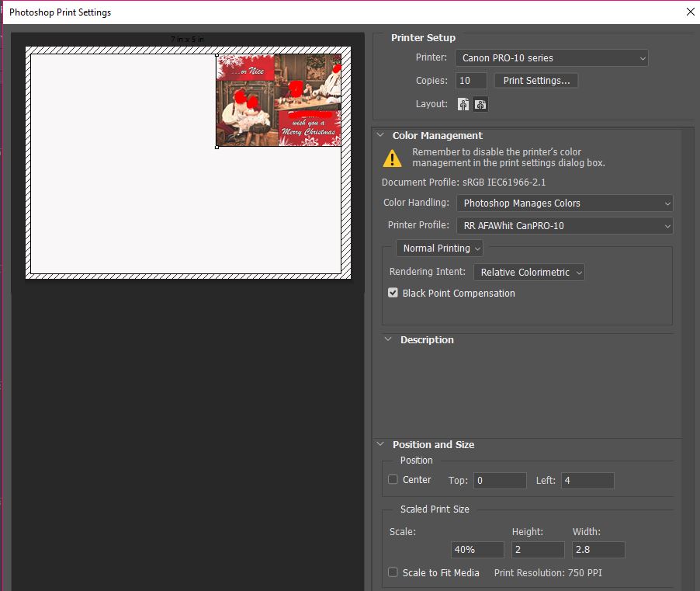This screenshot has width=700, height=591.
Task: Click the Christmas card preview image
Action: pyautogui.click(x=278, y=100)
